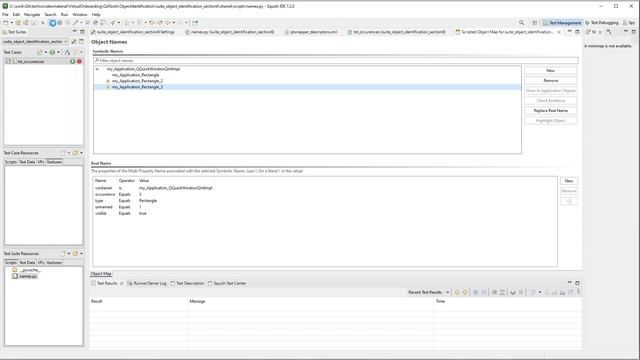Click the New wizard icon in main toolbar
Screen dimensions: 640x360
click(5, 23)
